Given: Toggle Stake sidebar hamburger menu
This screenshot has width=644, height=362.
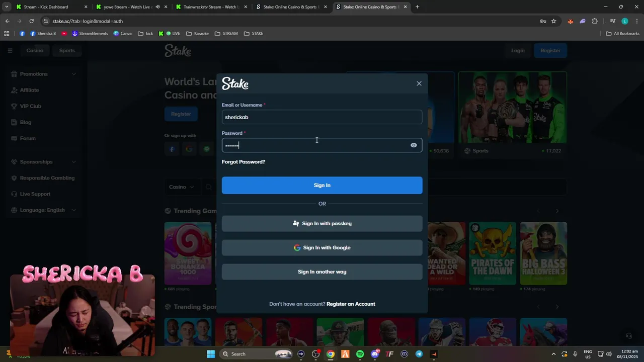Looking at the screenshot, I should point(10,50).
